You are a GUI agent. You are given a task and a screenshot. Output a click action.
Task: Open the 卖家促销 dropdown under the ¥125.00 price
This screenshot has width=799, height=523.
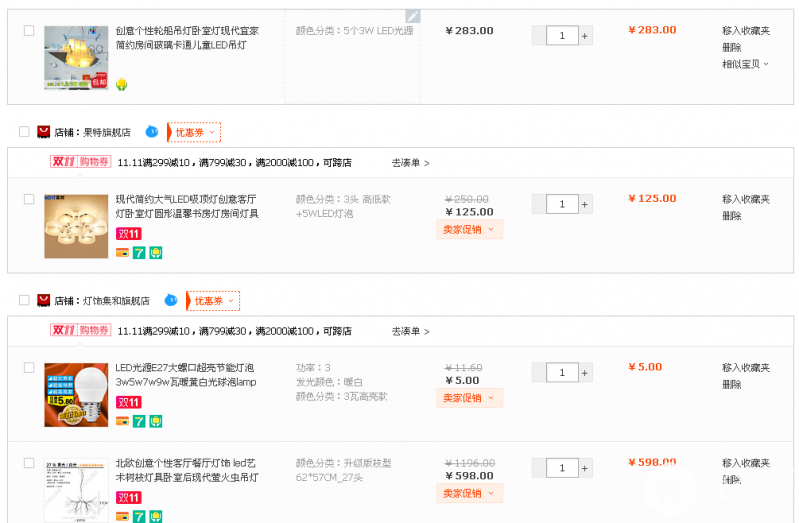coord(469,230)
